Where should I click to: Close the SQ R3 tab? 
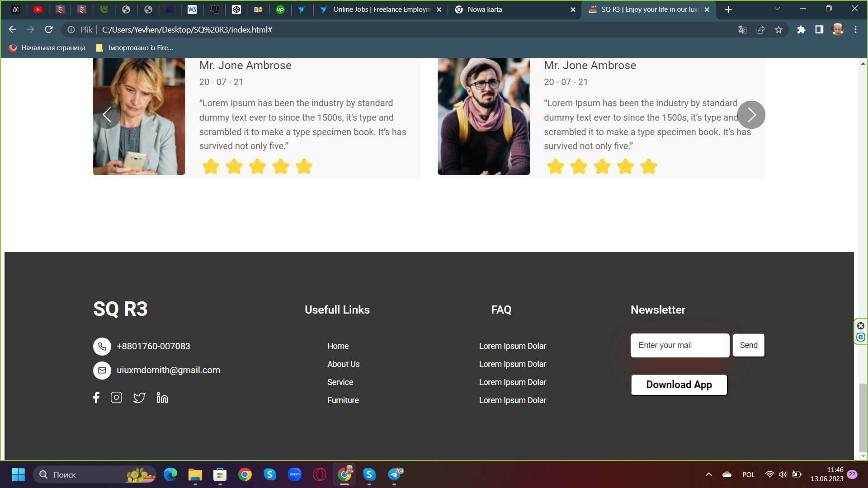(x=707, y=9)
